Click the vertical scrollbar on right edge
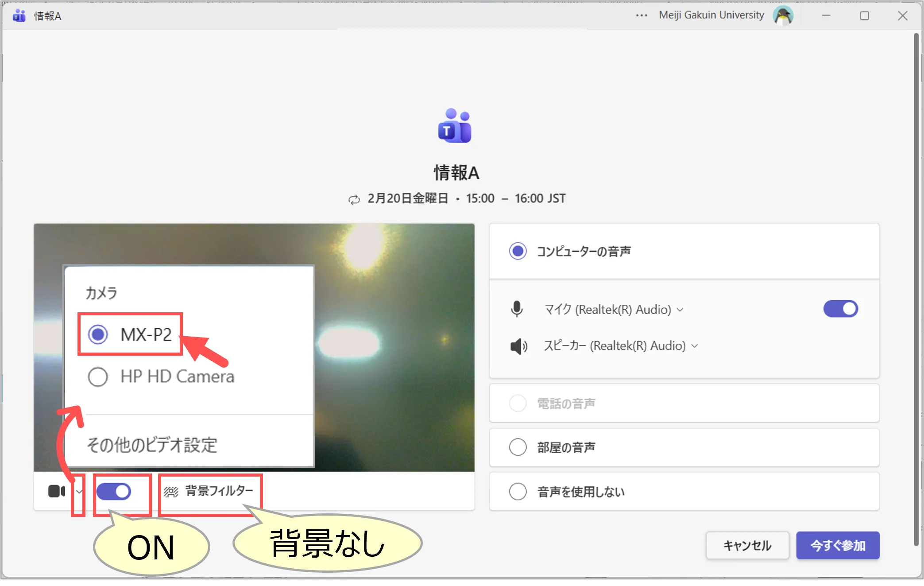Screen dimensions: 924x586 916,288
